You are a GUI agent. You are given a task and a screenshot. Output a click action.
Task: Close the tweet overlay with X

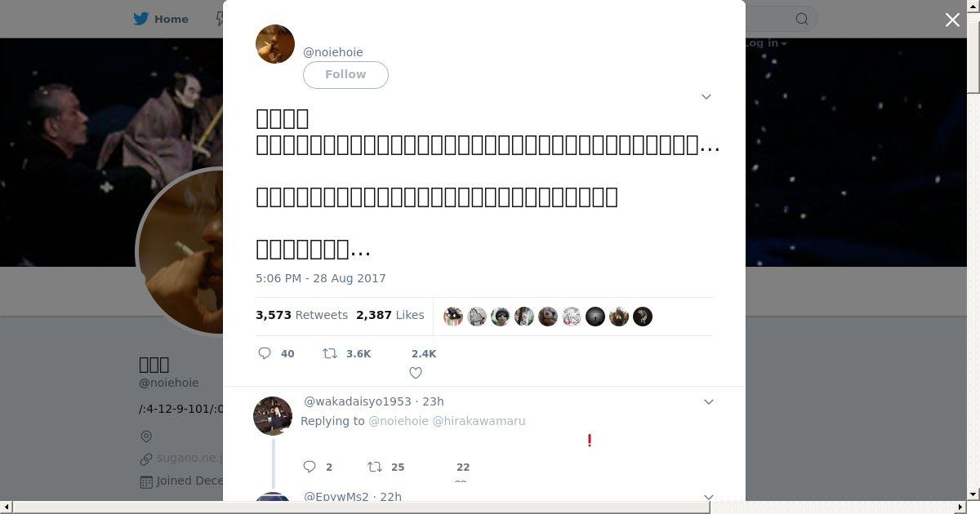point(952,20)
